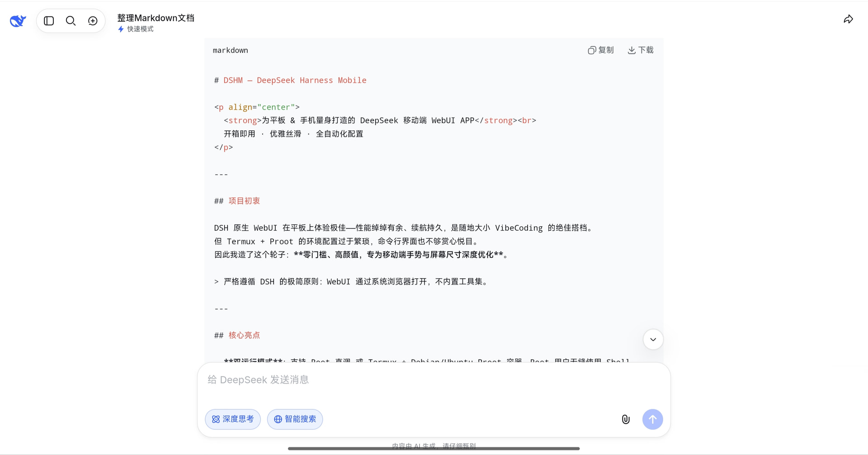868x455 pixels.
Task: Click the p align="center" tag line
Action: [x=257, y=107]
